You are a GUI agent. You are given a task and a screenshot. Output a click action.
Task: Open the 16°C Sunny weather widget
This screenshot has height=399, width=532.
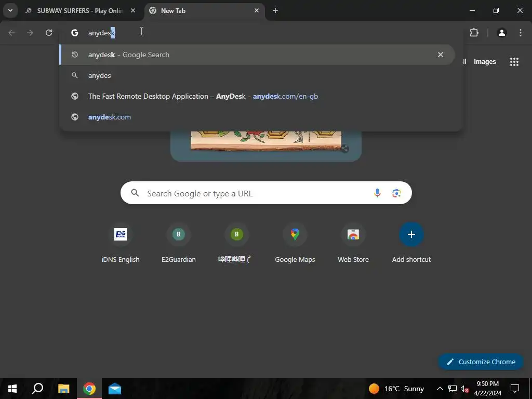pos(396,389)
